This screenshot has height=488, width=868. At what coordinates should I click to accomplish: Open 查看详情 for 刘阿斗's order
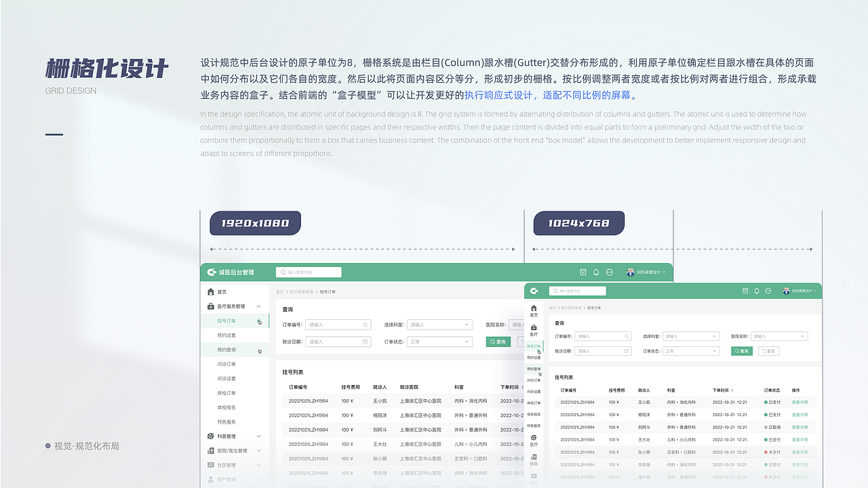tap(800, 427)
